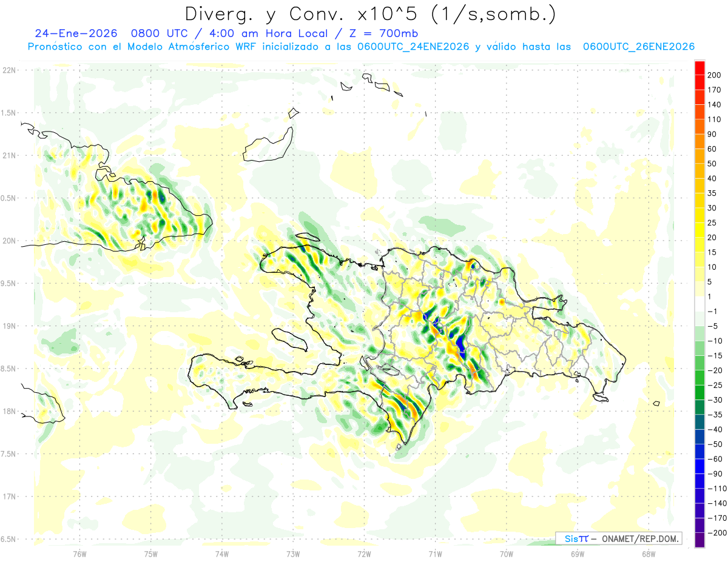Click the '0.5N' latitude label
728x562 pixels.
tap(8, 198)
